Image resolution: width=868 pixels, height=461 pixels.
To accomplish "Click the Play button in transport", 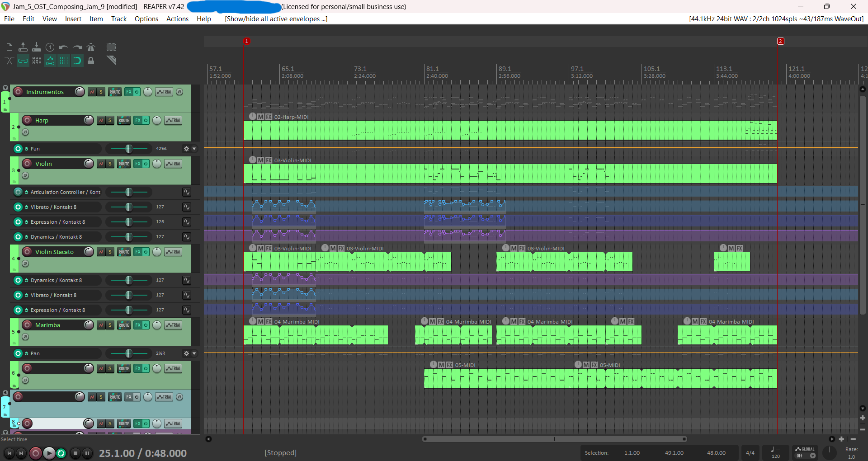I will [49, 453].
